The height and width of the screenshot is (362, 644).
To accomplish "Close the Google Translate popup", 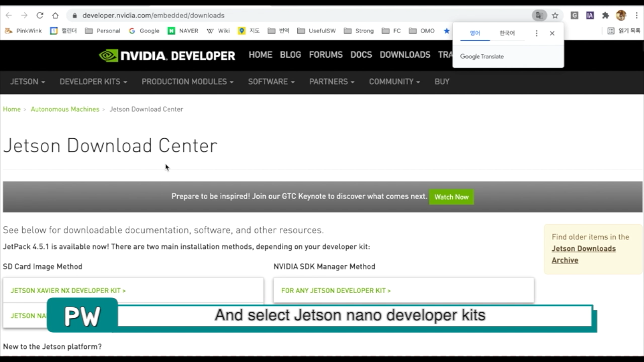I will coord(552,33).
